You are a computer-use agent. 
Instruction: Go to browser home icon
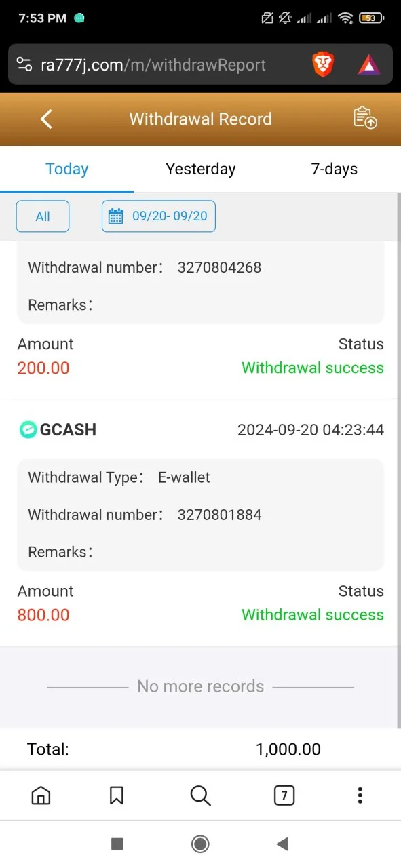pyautogui.click(x=41, y=795)
